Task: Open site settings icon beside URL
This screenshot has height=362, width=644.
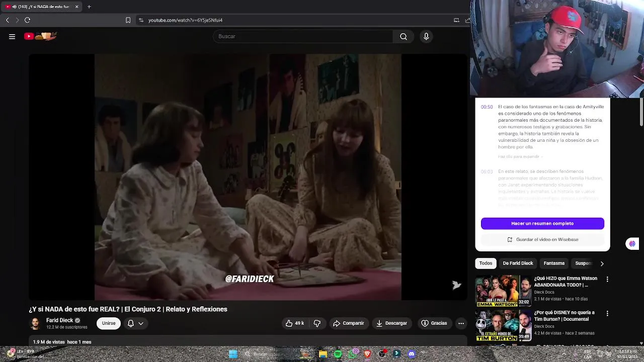Action: [x=141, y=20]
